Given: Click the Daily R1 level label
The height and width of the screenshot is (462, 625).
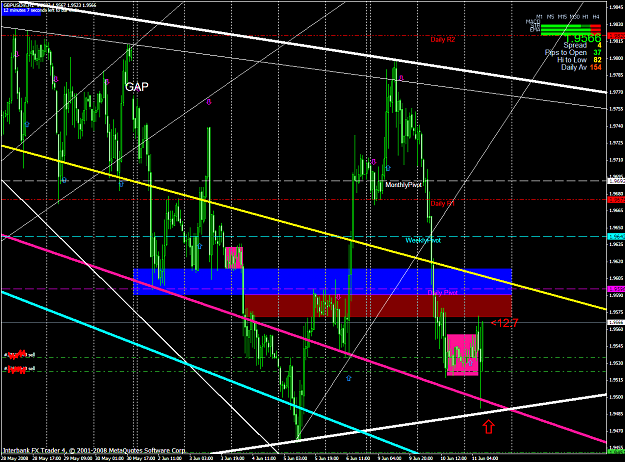Looking at the screenshot, I should [x=442, y=203].
